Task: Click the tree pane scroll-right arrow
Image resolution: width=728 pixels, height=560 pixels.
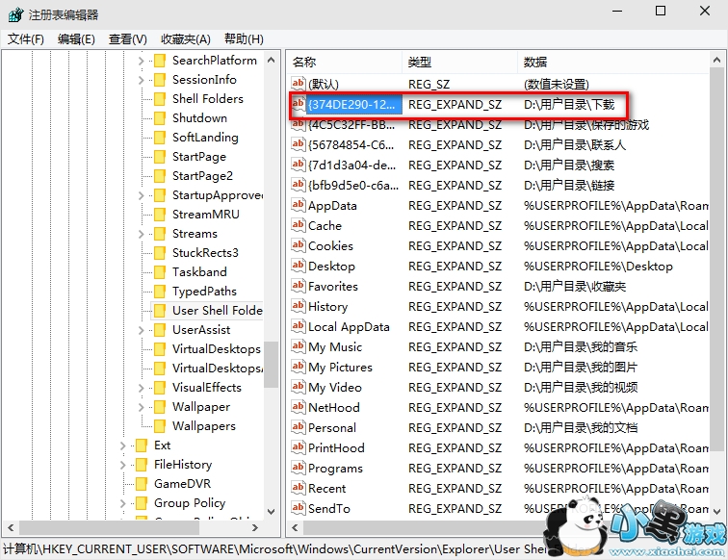Action: (x=254, y=527)
